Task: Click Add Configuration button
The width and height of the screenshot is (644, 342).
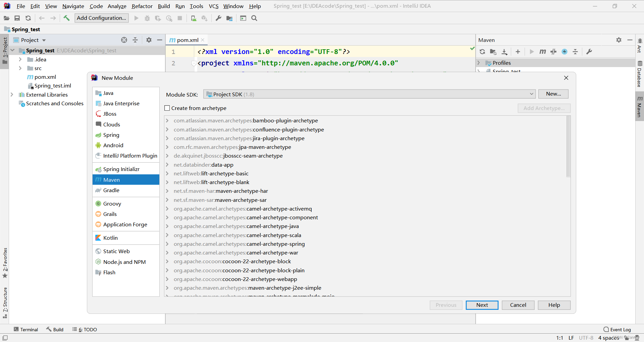Action: point(102,18)
